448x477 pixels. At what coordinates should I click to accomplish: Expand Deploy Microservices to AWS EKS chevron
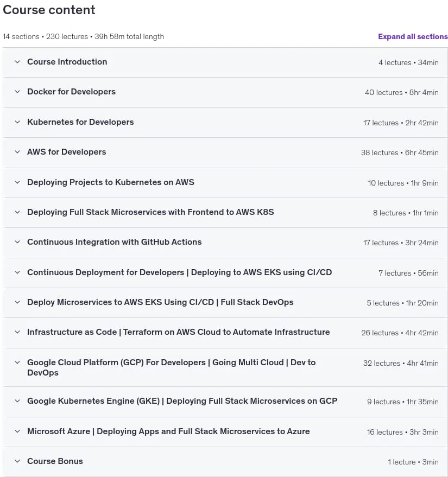click(x=17, y=302)
